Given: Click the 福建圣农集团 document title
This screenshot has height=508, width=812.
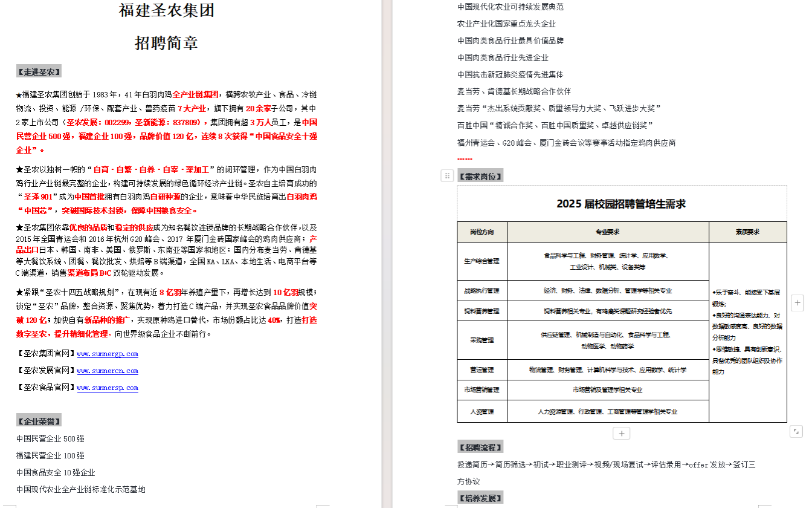Looking at the screenshot, I should pos(167,11).
